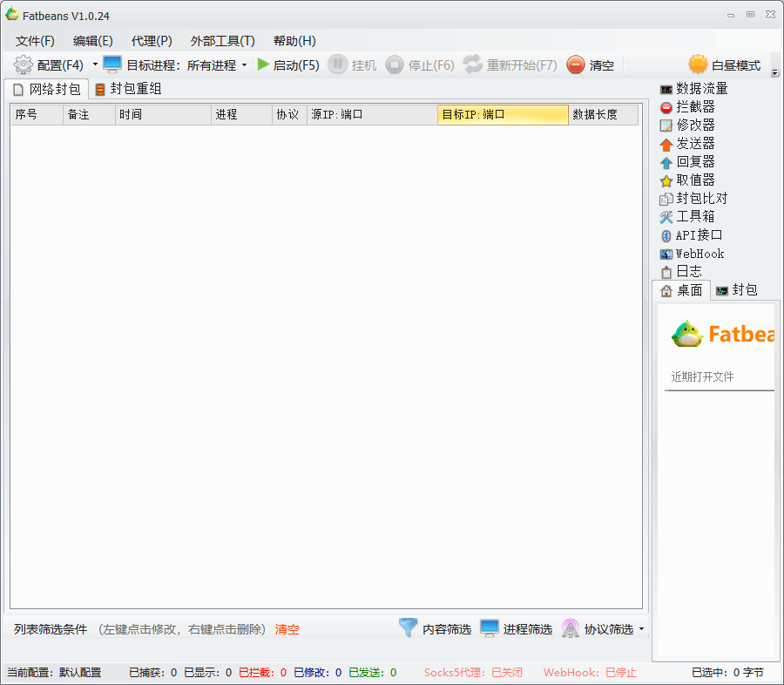Start capture with 启动(F5) play icon
Viewport: 784px width, 685px height.
pyautogui.click(x=263, y=64)
